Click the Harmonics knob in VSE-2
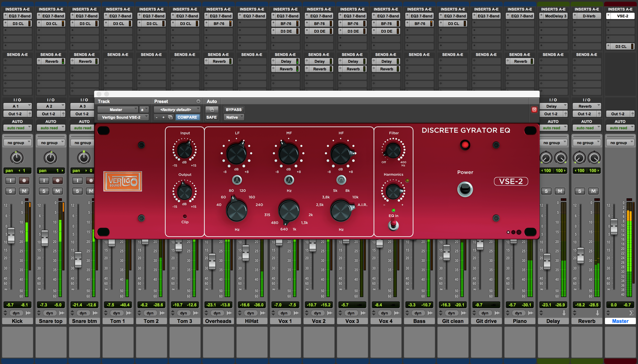The height and width of the screenshot is (364, 638). (x=393, y=192)
